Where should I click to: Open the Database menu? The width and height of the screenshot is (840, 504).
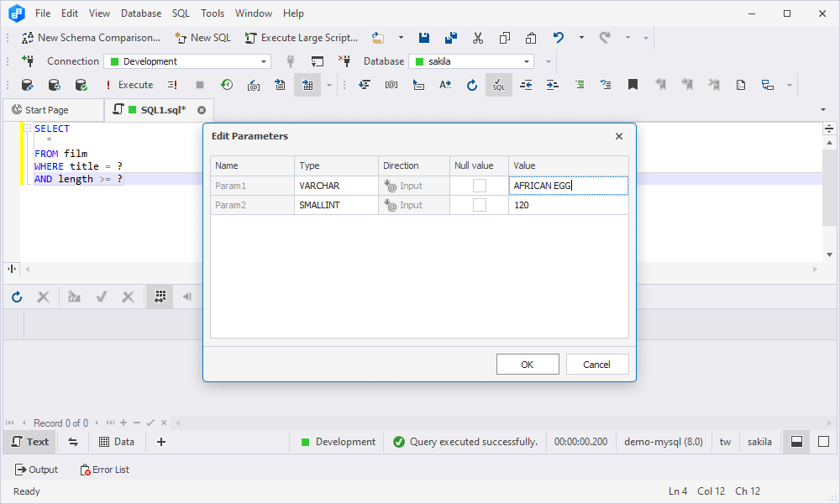pyautogui.click(x=141, y=13)
